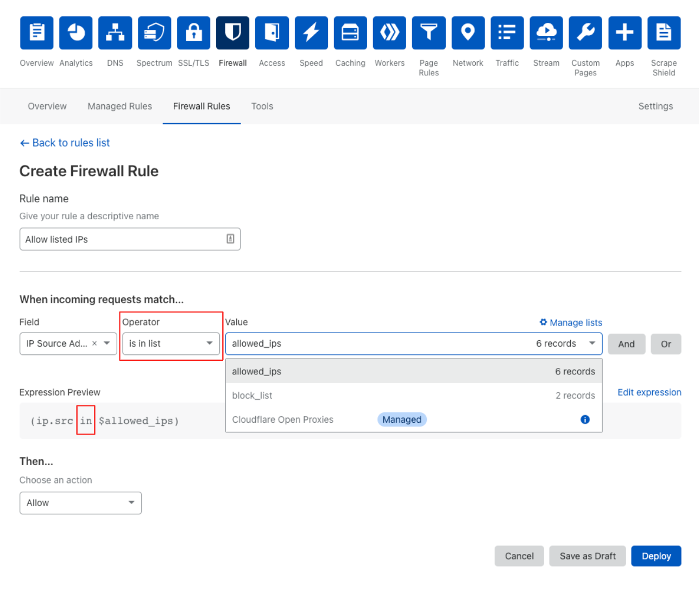The height and width of the screenshot is (592, 700).
Task: Expand the Operator 'is in list' dropdown
Action: tap(171, 344)
